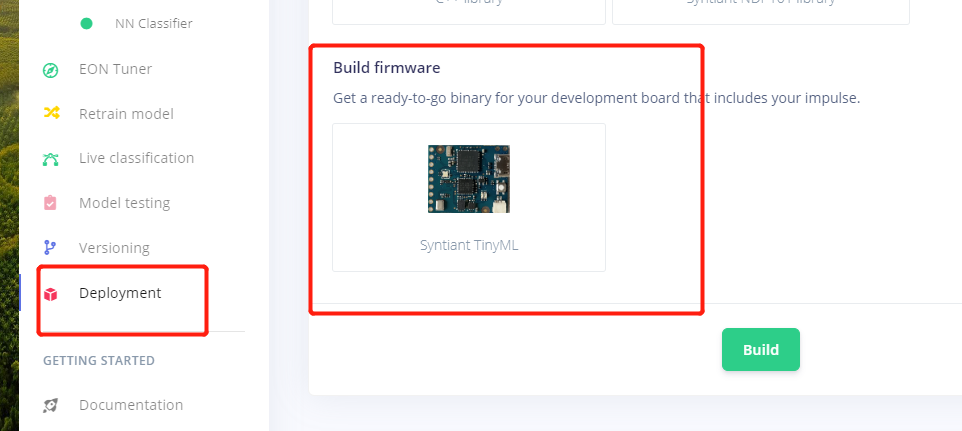962x431 pixels.
Task: Open the NN Classifier menu item
Action: click(x=153, y=24)
